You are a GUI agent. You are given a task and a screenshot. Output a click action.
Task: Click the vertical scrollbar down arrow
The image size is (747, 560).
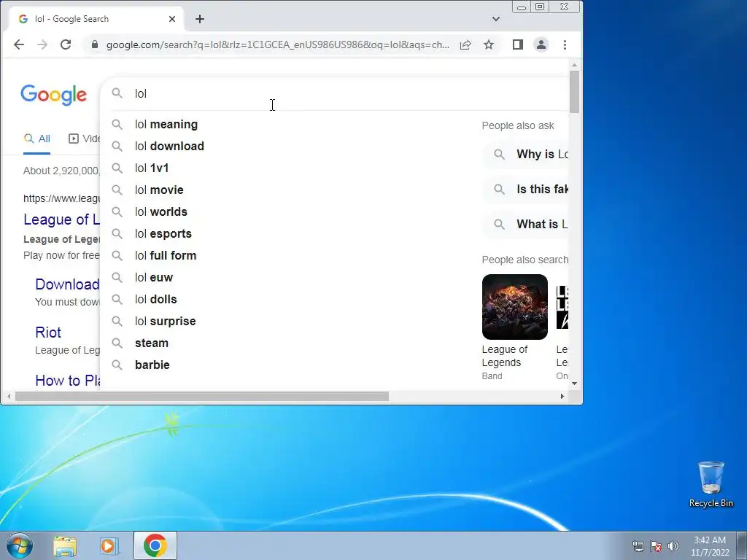(575, 384)
